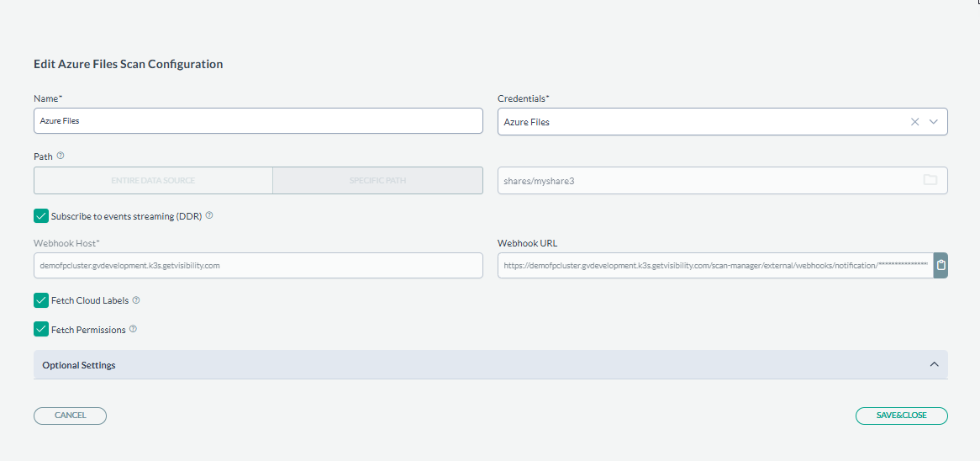Click the help icon next to Path
The width and height of the screenshot is (980, 461).
pyautogui.click(x=61, y=156)
